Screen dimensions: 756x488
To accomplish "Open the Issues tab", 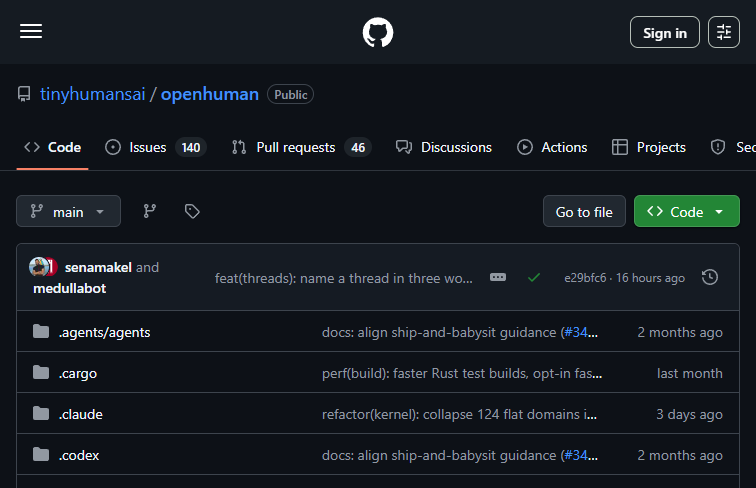I will point(155,147).
